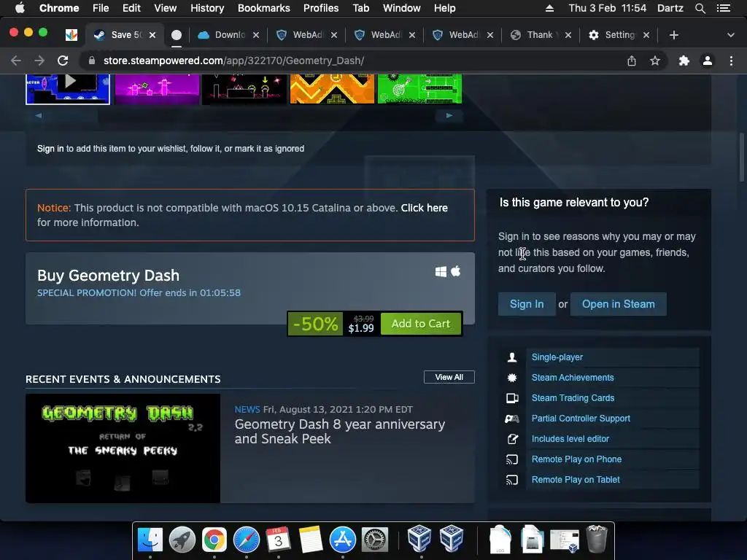
Task: Open the Profiles menu
Action: pos(321,8)
